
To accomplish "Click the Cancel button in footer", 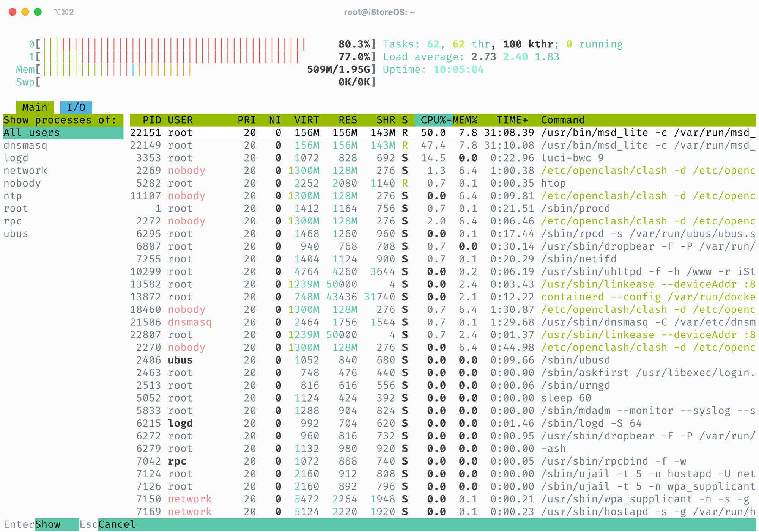I will click(x=117, y=524).
